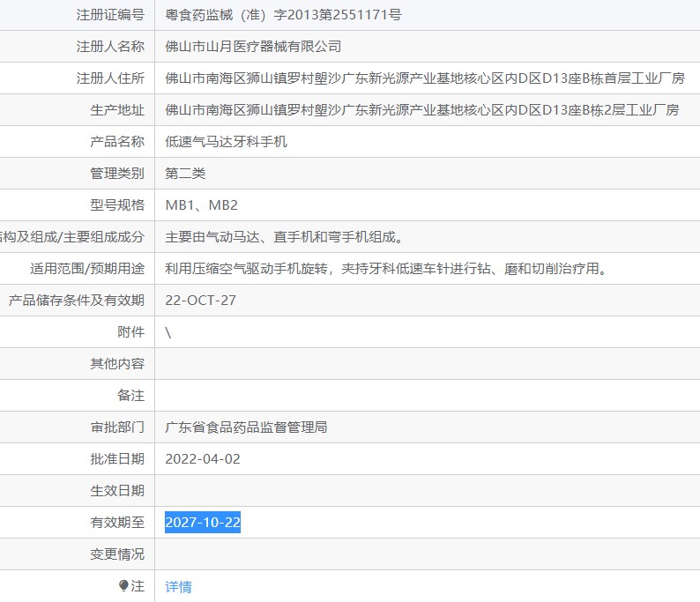This screenshot has height=602, width=700.
Task: Click the 注册人住所 address text
Action: (x=425, y=78)
